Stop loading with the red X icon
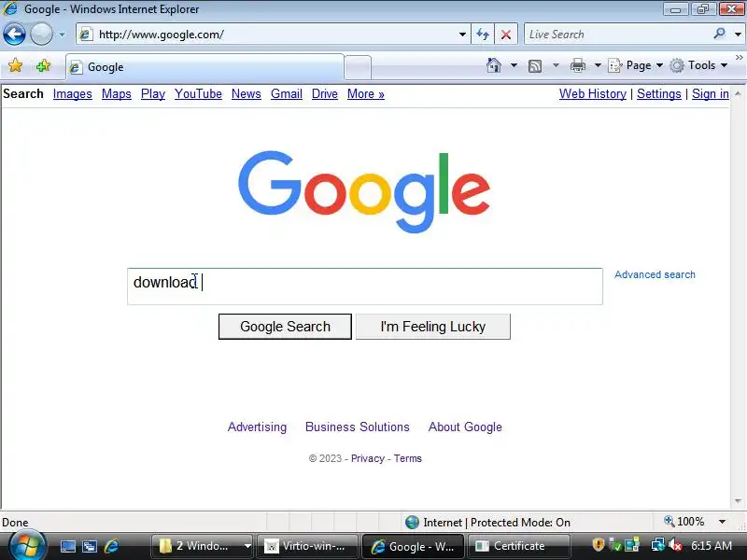The height and width of the screenshot is (560, 747). point(506,35)
